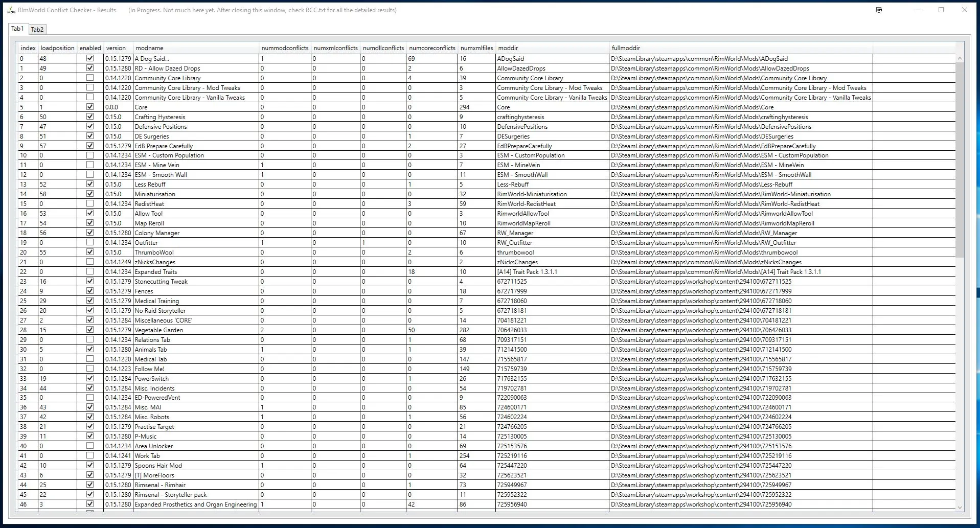Image resolution: width=980 pixels, height=528 pixels.
Task: Select the Animals Tab modname cell
Action: [x=196, y=349]
